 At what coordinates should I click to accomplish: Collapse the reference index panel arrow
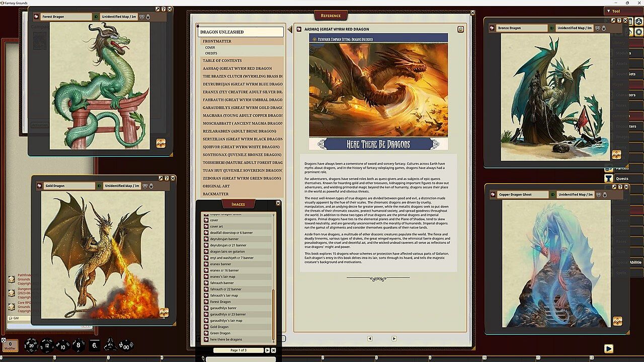(x=289, y=30)
